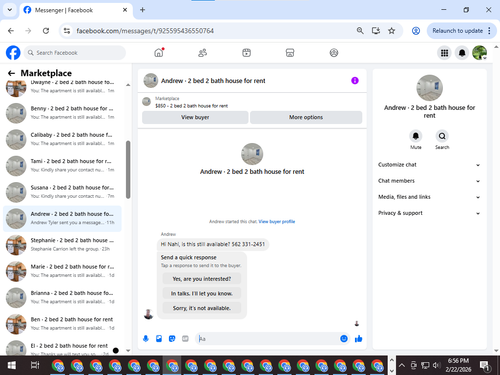
Task: Search in conversation with the magnifier icon
Action: point(442,136)
